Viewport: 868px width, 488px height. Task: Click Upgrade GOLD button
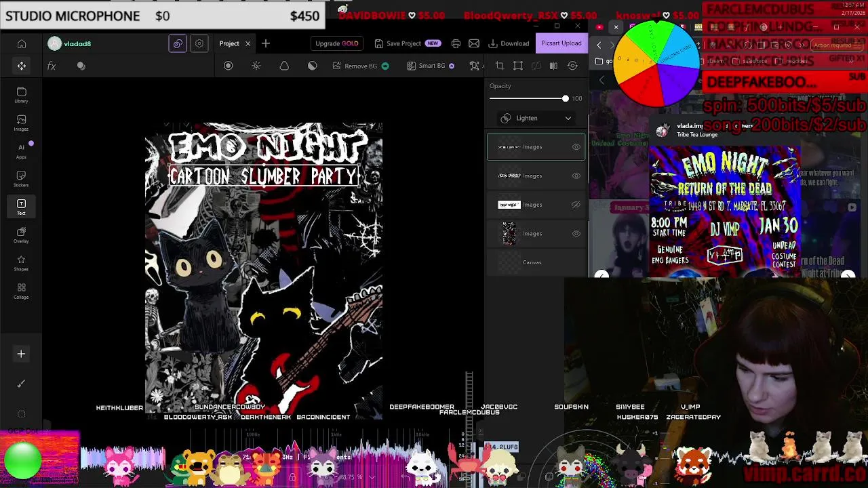pos(336,43)
